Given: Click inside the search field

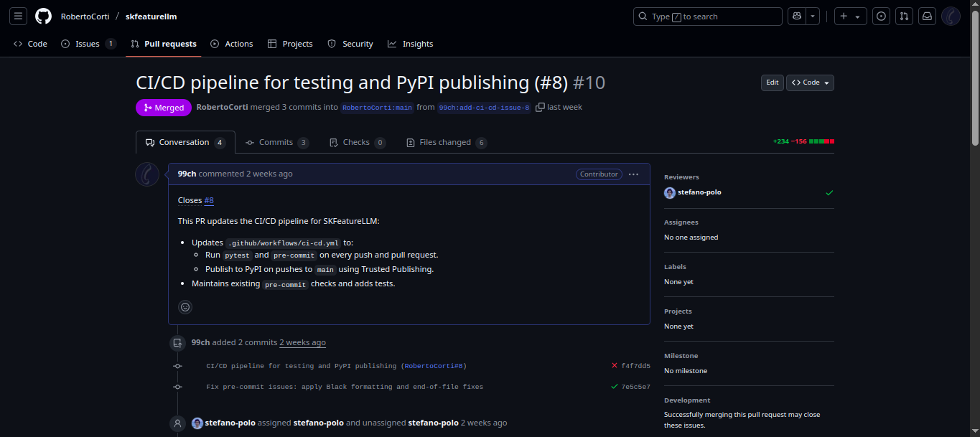Looking at the screenshot, I should 707,16.
